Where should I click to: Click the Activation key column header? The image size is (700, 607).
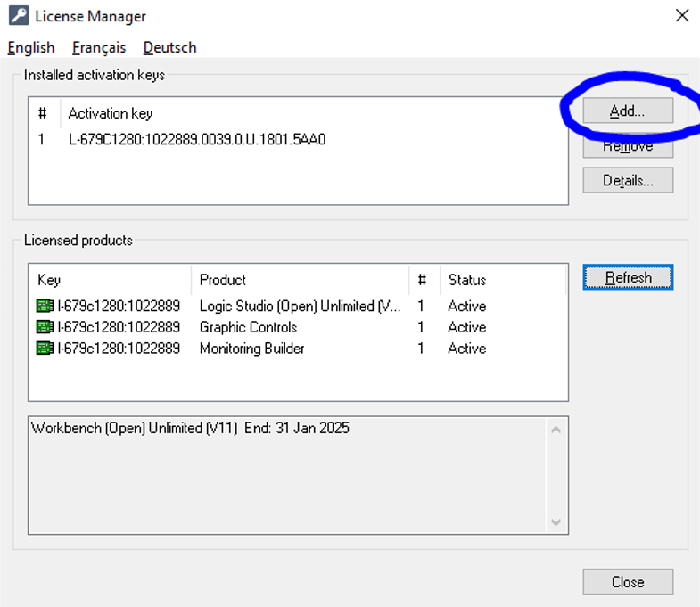[x=111, y=113]
